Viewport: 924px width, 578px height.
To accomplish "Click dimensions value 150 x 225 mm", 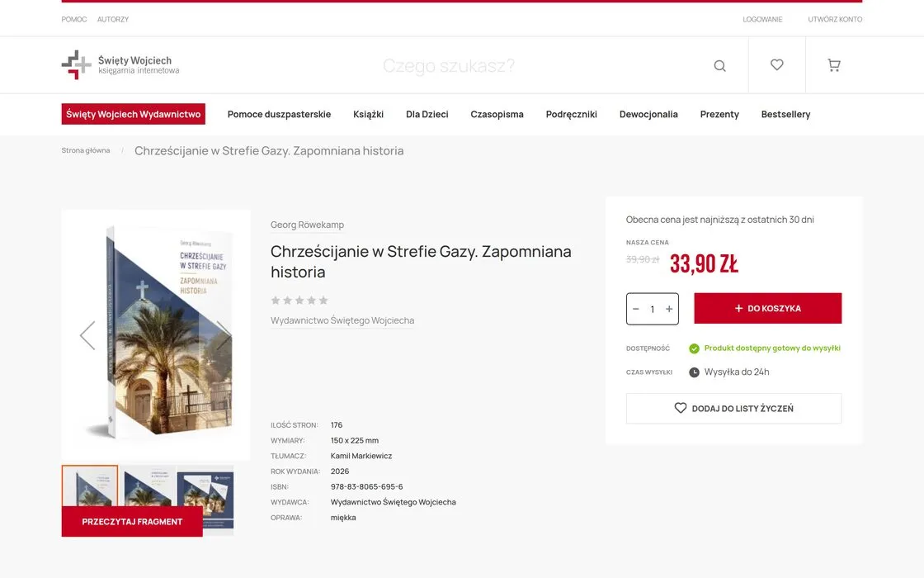I will (x=355, y=441).
